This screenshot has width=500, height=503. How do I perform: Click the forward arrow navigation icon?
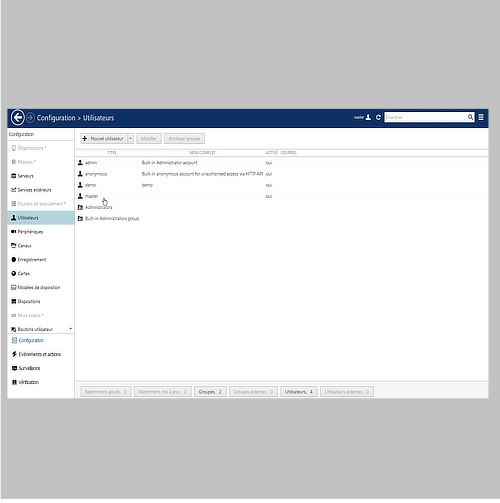point(30,118)
